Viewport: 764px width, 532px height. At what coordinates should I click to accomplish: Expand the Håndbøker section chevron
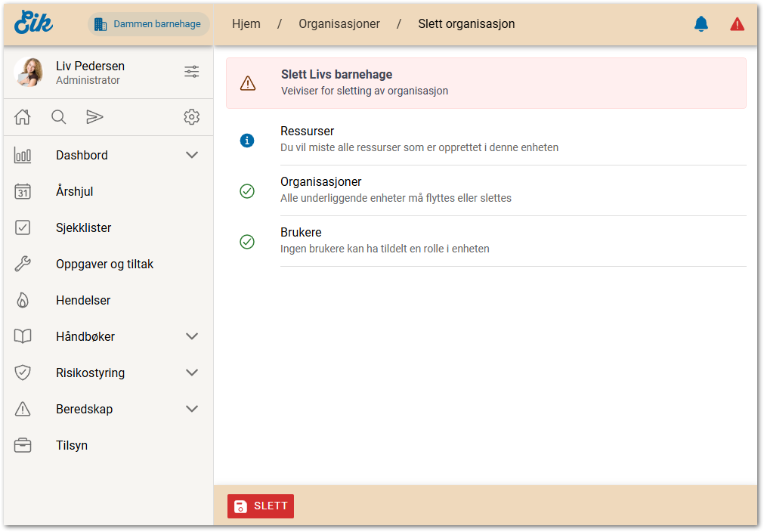tap(192, 336)
